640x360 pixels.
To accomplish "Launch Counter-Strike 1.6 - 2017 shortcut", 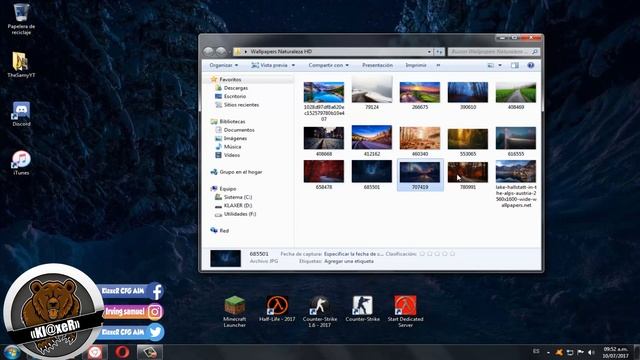I will pos(320,312).
